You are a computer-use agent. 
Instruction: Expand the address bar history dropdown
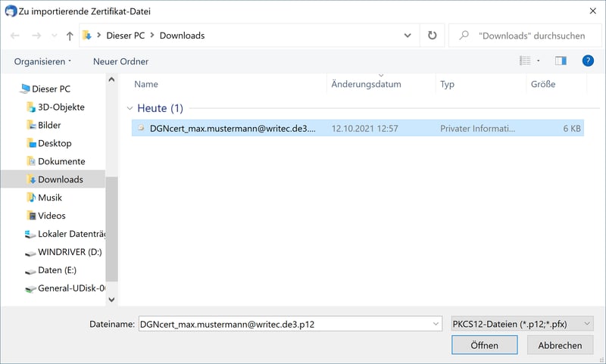tap(408, 36)
